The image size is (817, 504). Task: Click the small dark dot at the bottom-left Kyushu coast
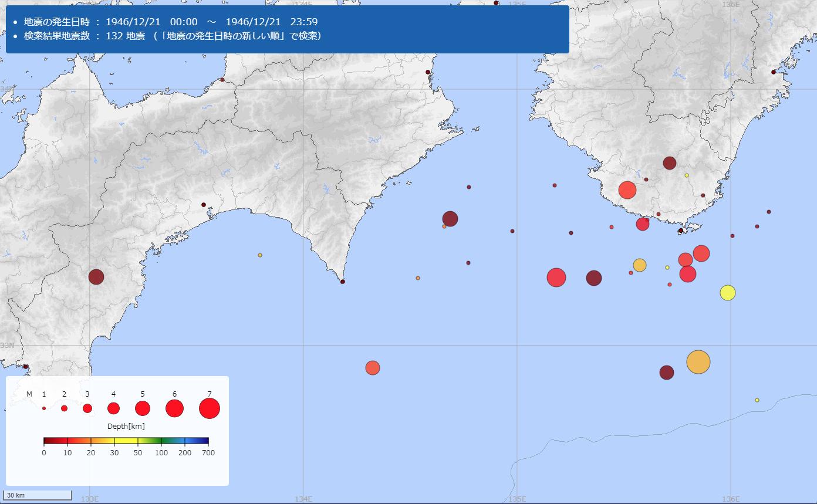[x=25, y=367]
